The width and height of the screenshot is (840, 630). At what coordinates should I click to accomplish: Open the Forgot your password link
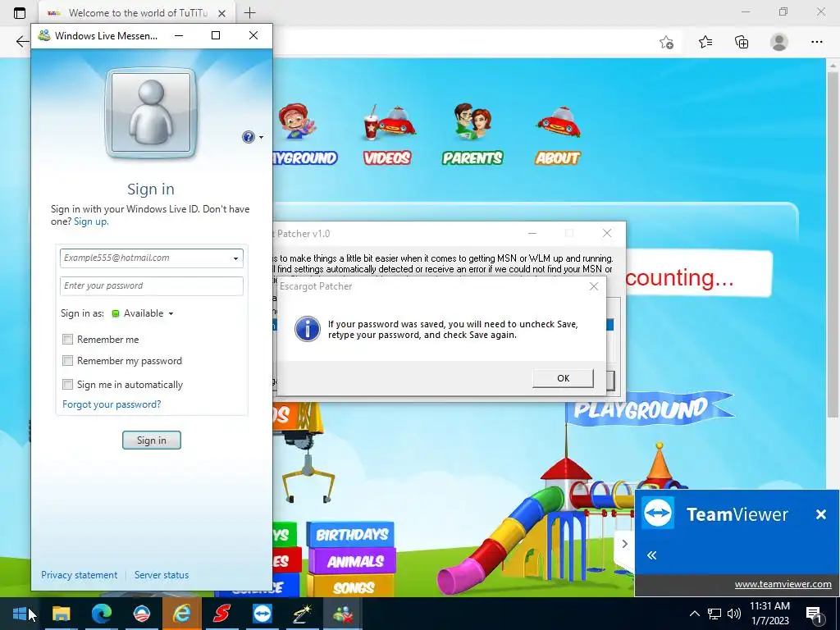coord(112,404)
